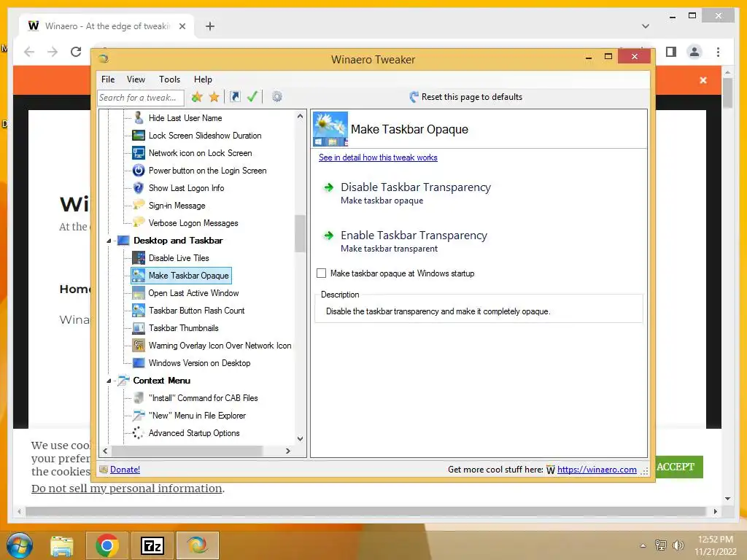Click spinner icon of Advanced Startup Options

click(139, 433)
